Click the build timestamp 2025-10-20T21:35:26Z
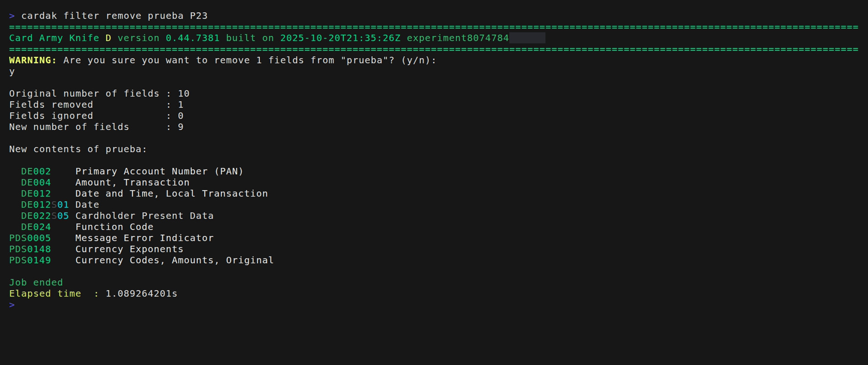Viewport: 868px width, 365px height. (340, 38)
